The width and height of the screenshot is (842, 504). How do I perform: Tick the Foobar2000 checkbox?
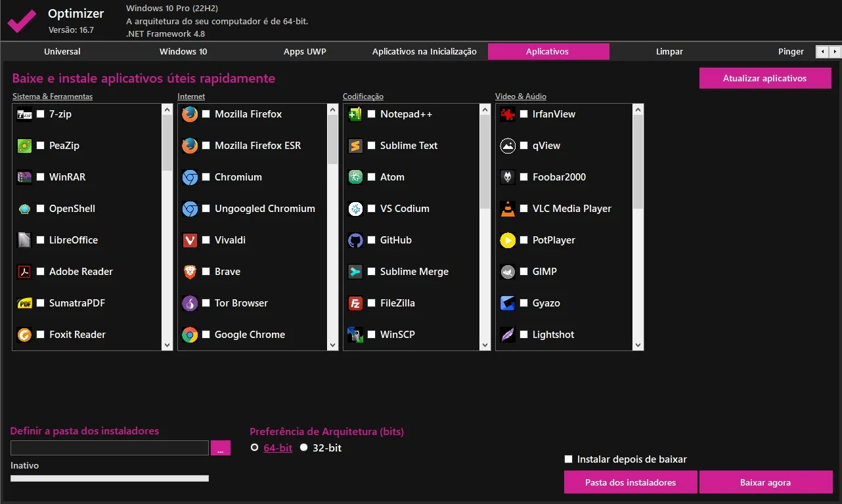[524, 177]
